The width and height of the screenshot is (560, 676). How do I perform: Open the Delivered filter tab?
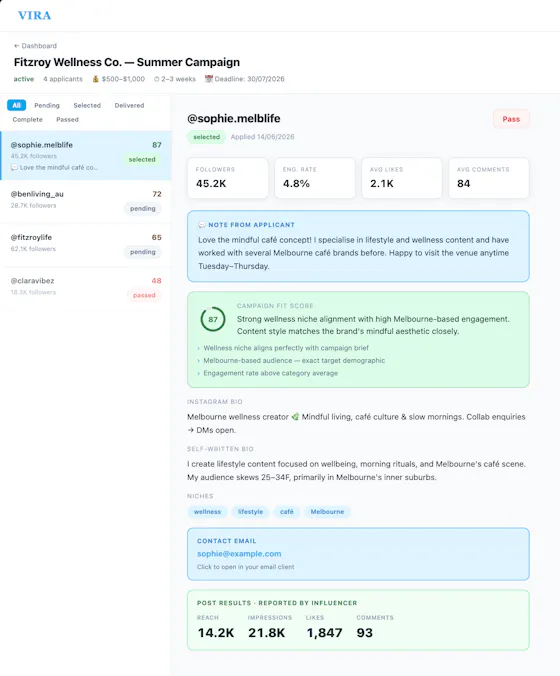point(129,105)
